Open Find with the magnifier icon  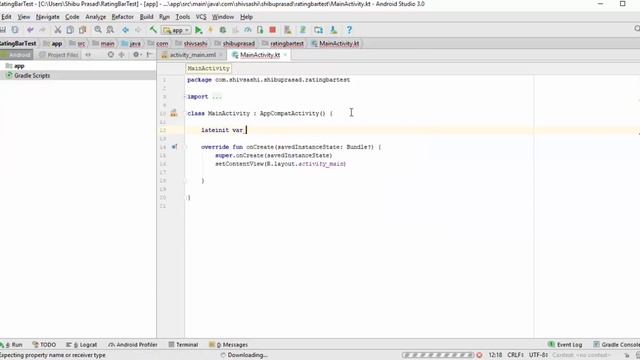tap(98, 30)
